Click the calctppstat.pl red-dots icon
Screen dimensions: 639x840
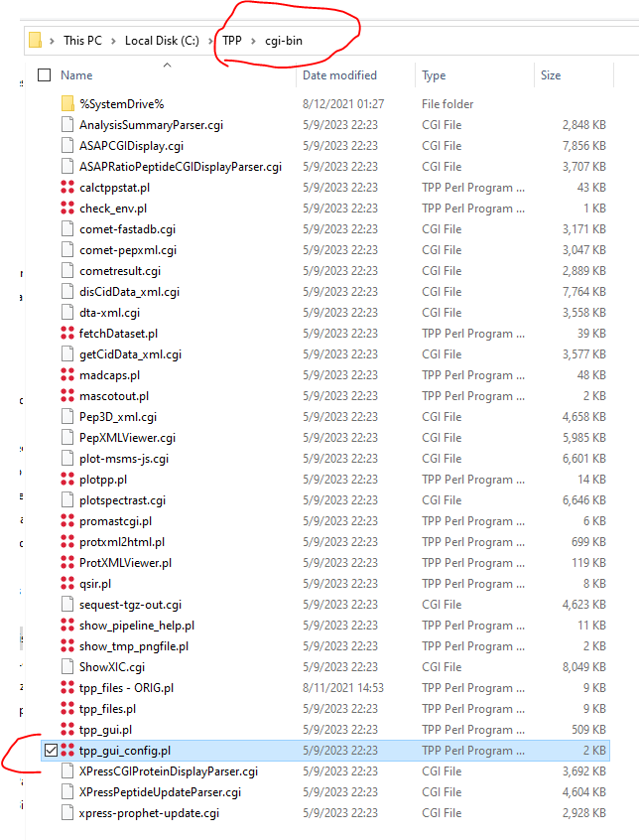click(67, 188)
